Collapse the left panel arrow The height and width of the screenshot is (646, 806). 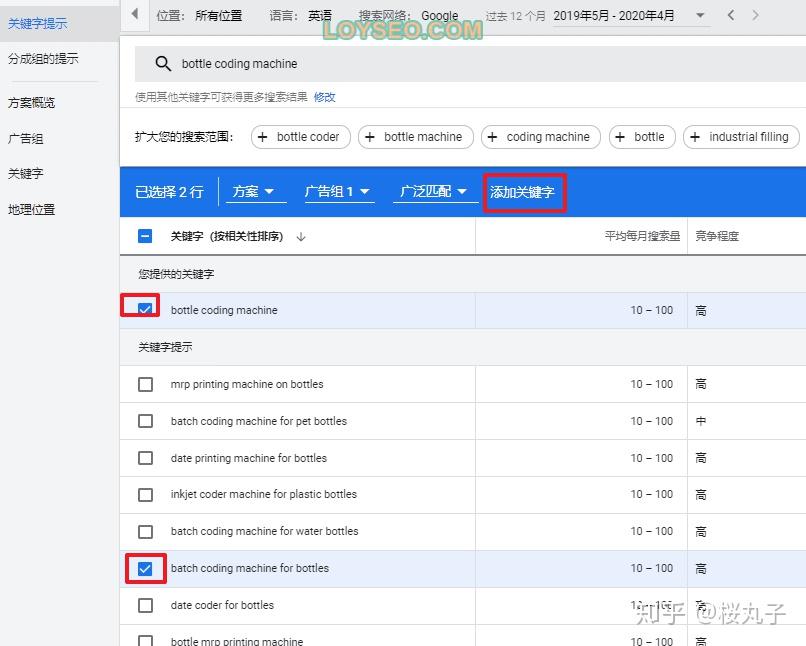click(135, 14)
